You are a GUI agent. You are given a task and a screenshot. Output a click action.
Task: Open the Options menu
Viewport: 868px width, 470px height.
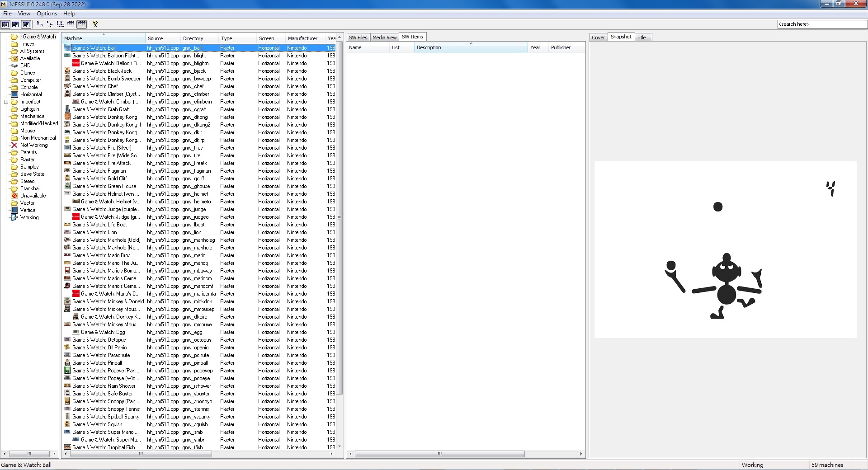click(x=47, y=14)
